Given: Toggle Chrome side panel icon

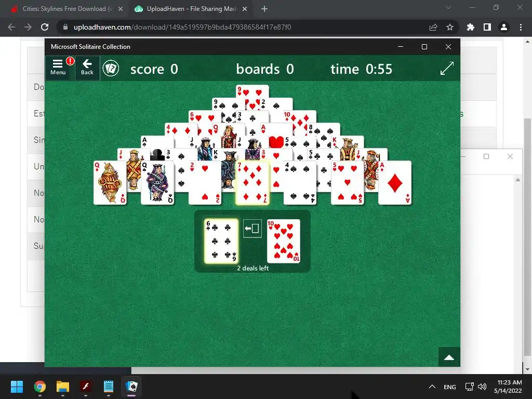Looking at the screenshot, I should tap(487, 27).
